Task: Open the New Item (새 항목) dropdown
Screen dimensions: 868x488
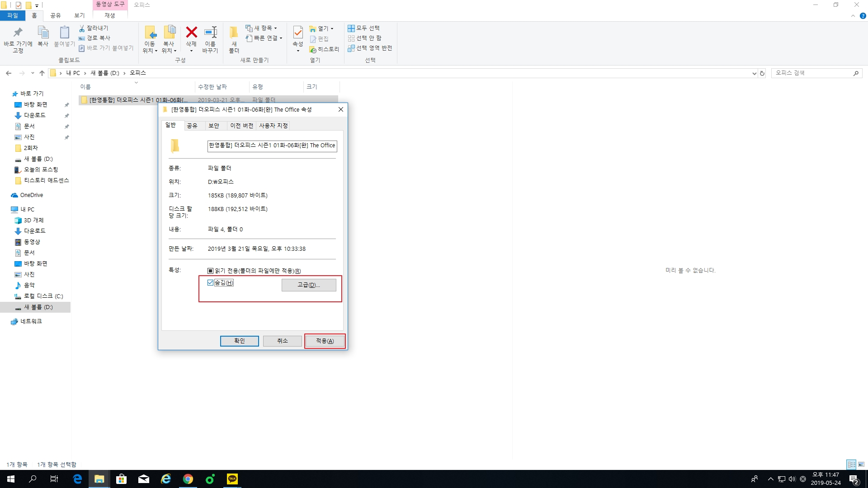Action: [x=262, y=28]
